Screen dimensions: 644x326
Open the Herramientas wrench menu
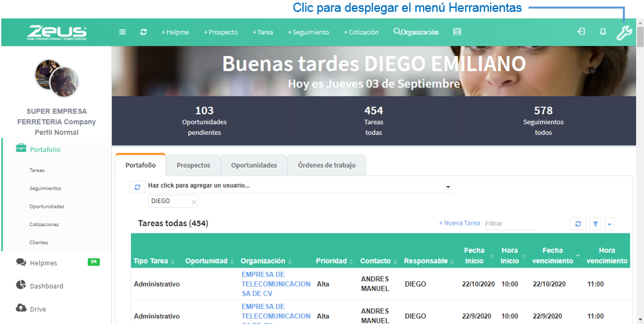(624, 32)
